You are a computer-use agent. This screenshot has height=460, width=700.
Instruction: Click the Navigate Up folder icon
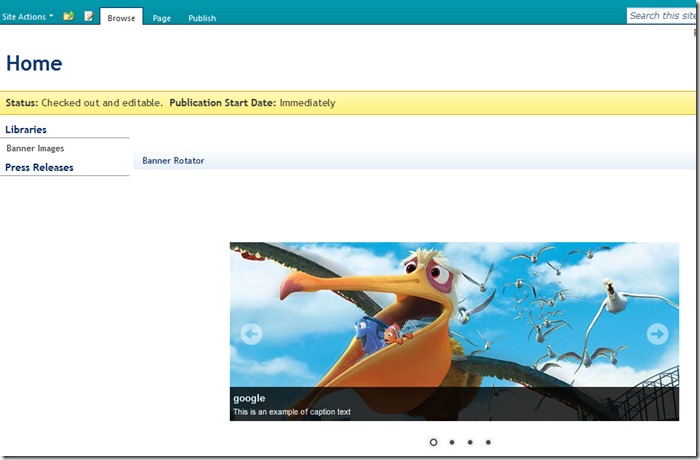point(68,17)
